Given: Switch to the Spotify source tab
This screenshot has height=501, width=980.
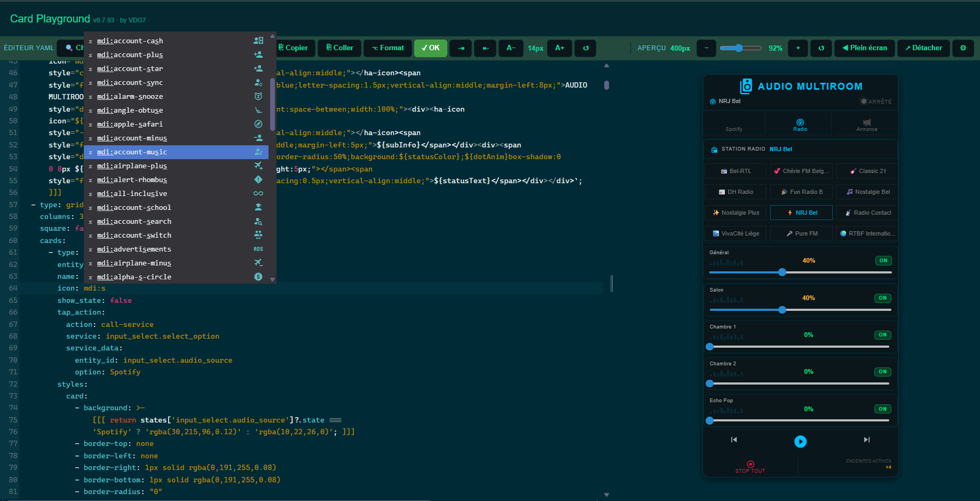Looking at the screenshot, I should click(734, 125).
